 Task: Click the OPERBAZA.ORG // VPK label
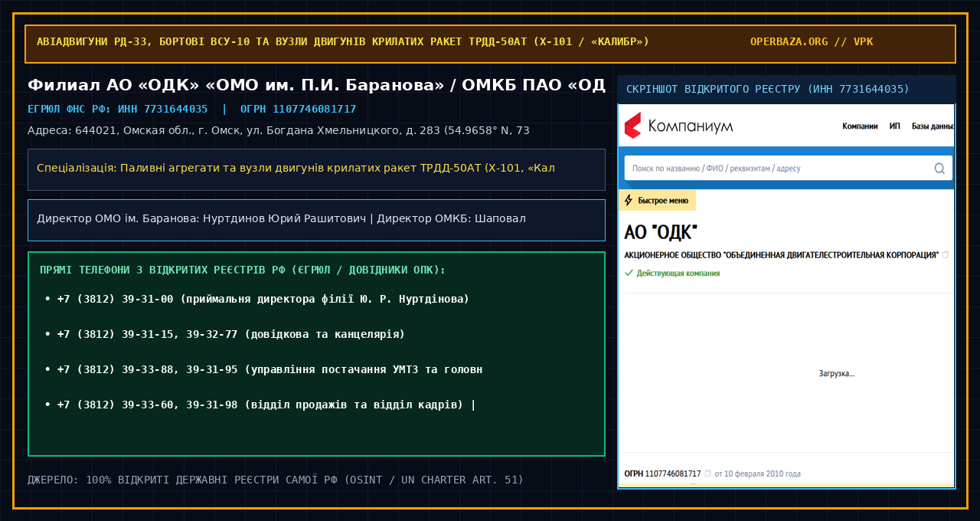click(x=812, y=41)
